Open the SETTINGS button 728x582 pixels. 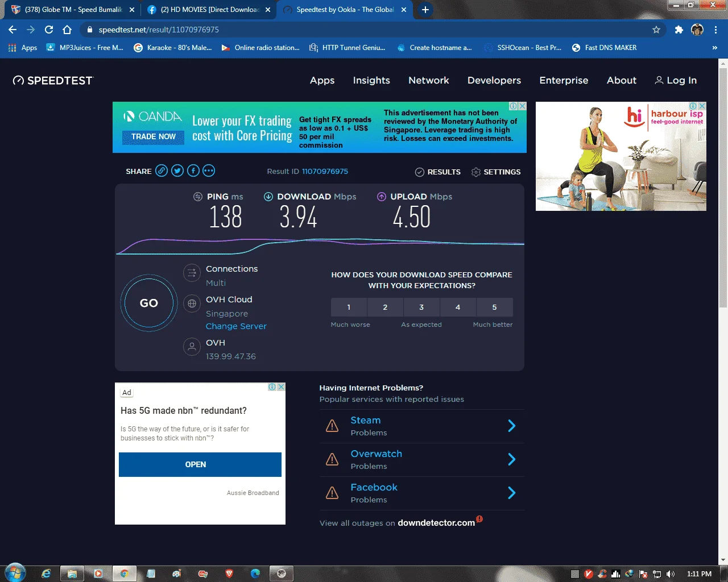(x=496, y=172)
